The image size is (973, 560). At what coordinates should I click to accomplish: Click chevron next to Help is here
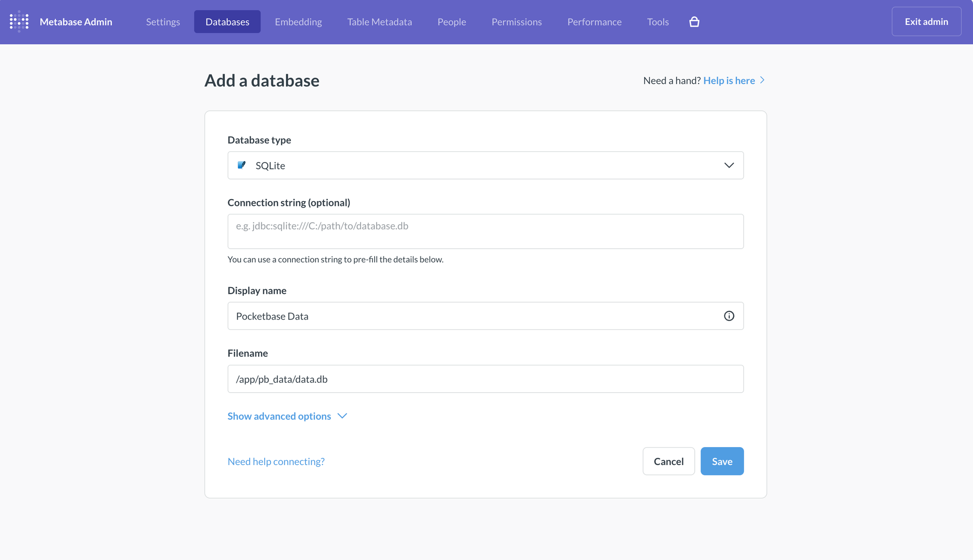click(762, 80)
